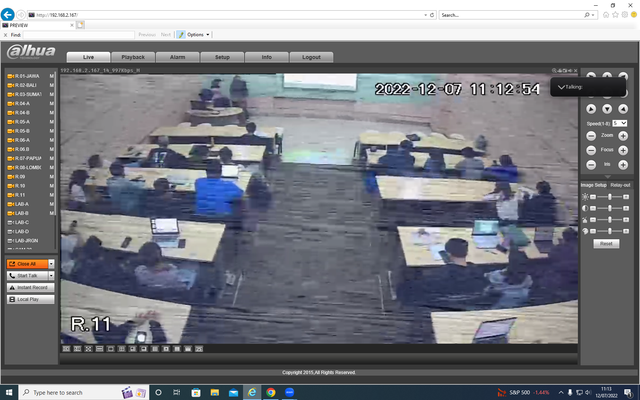This screenshot has width=640, height=400.
Task: Open the Info tab
Action: coord(267,57)
